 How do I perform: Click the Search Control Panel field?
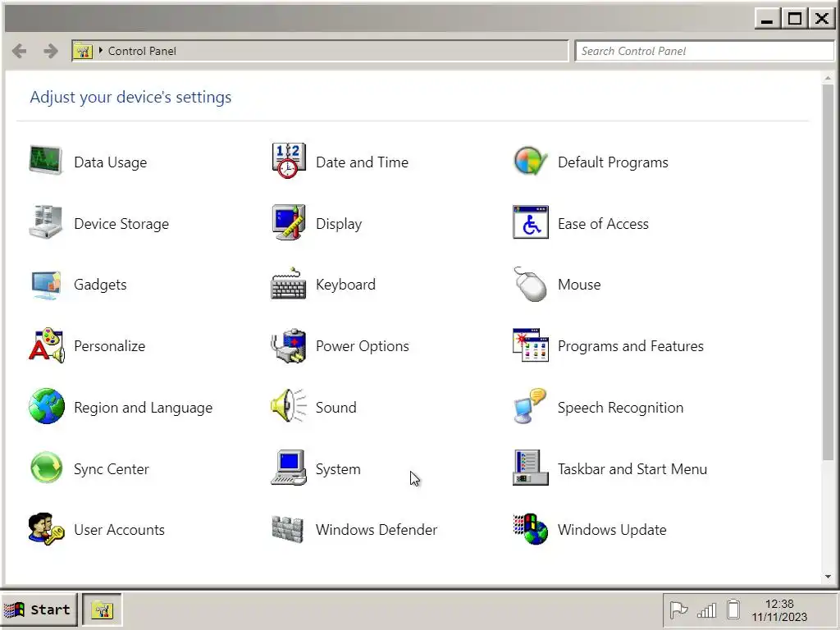(705, 51)
